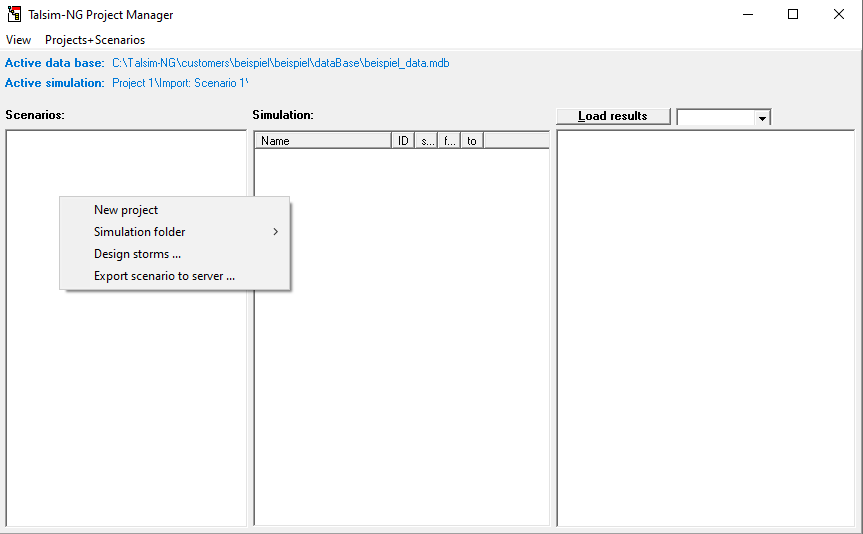
Task: Open the View menu
Action: coord(18,40)
